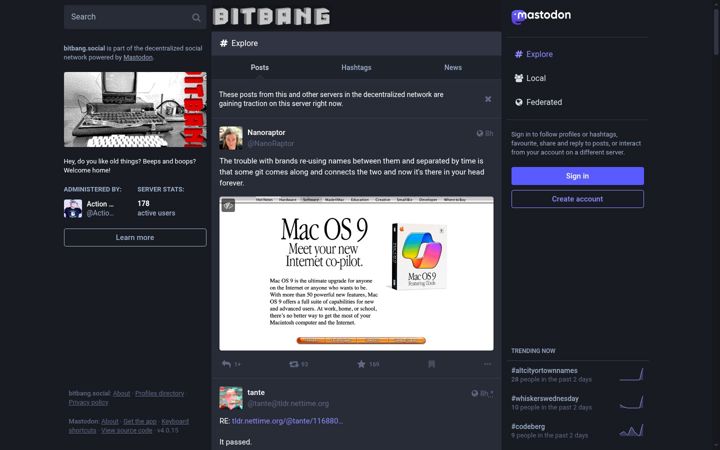Open the Mastodon logo link
Screen dimensions: 720x450
(541, 16)
